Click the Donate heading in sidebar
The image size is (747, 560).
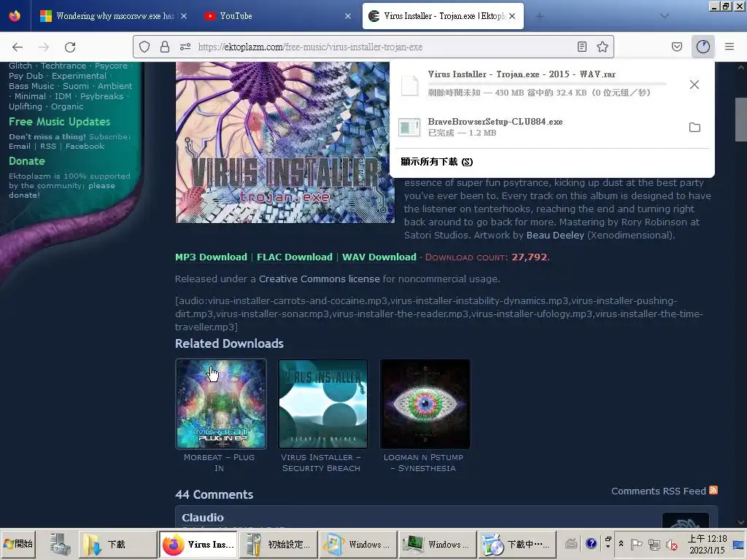point(27,161)
